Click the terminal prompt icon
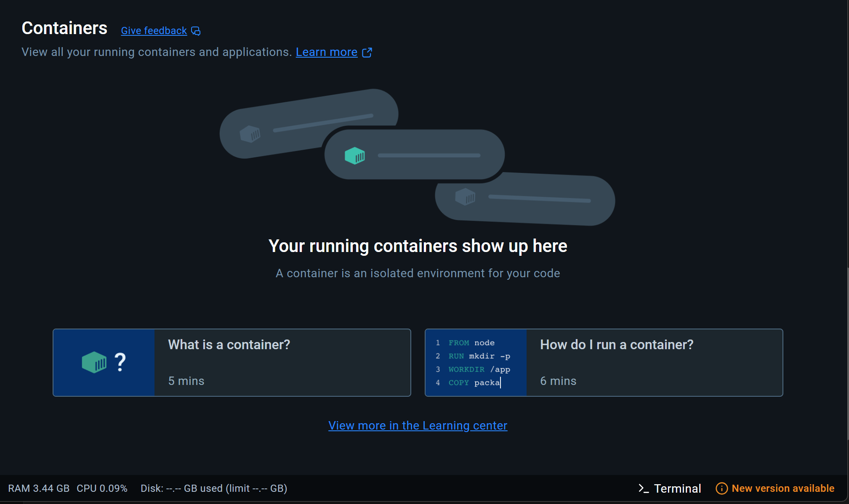Viewport: 849px width, 504px height. click(643, 488)
